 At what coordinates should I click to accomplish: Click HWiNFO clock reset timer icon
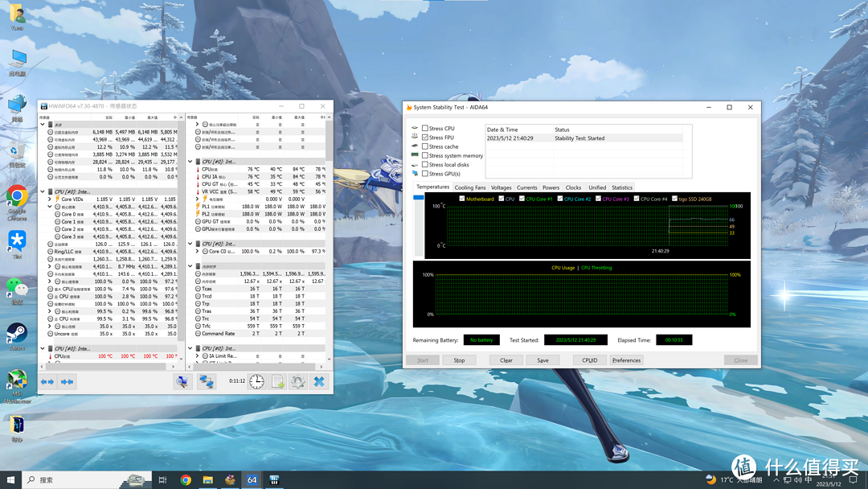(256, 381)
